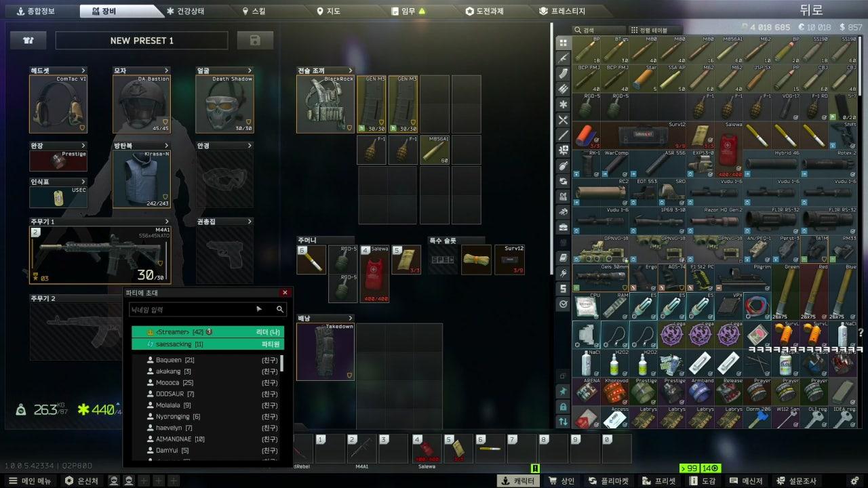Select the asterisk filter in stash sidebar
The width and height of the screenshot is (868, 488).
point(563,104)
